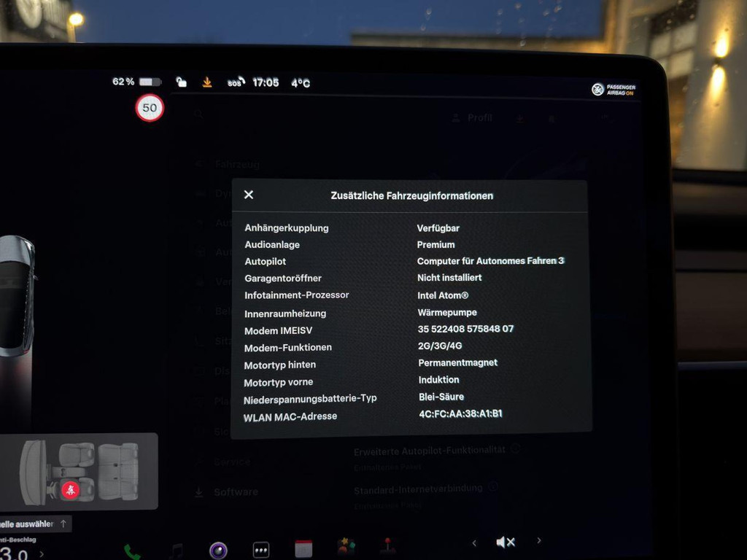Tap the software update download icon in status bar
Viewport: 747px width, 560px height.
(207, 82)
